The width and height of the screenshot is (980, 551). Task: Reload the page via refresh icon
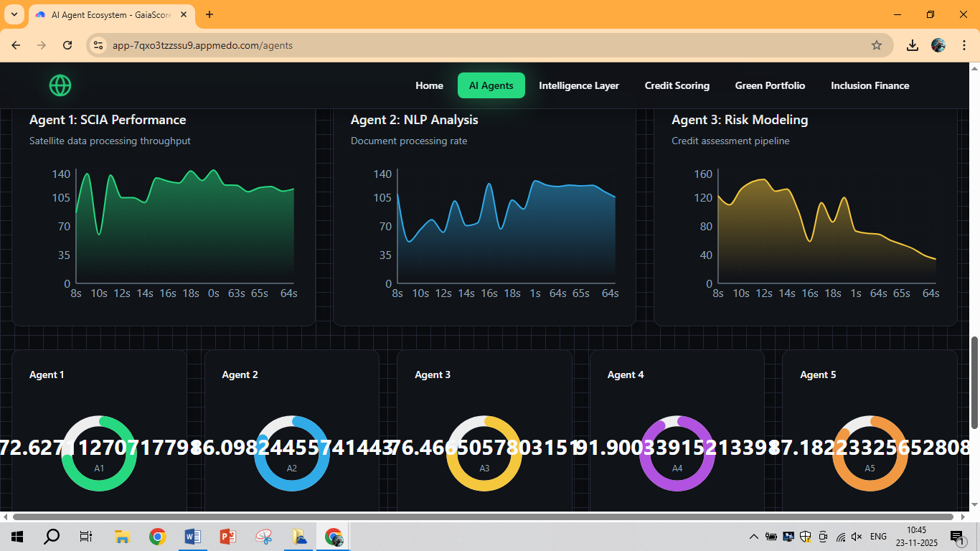point(67,45)
